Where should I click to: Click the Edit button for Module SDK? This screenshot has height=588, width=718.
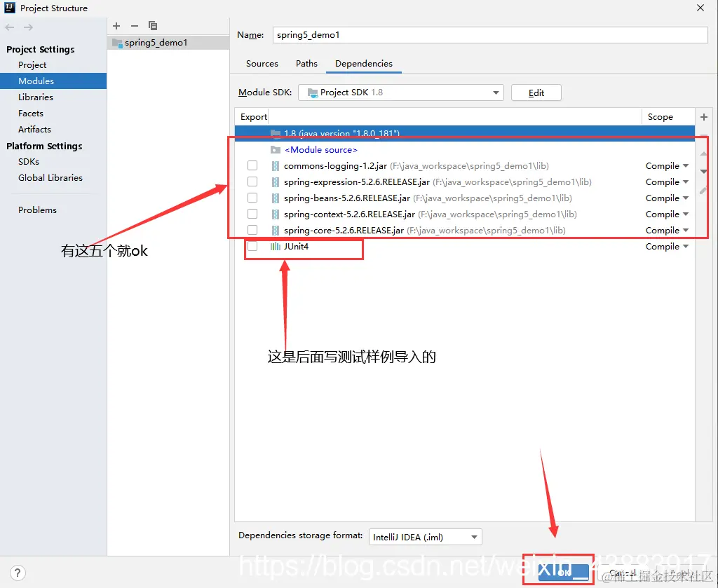536,93
